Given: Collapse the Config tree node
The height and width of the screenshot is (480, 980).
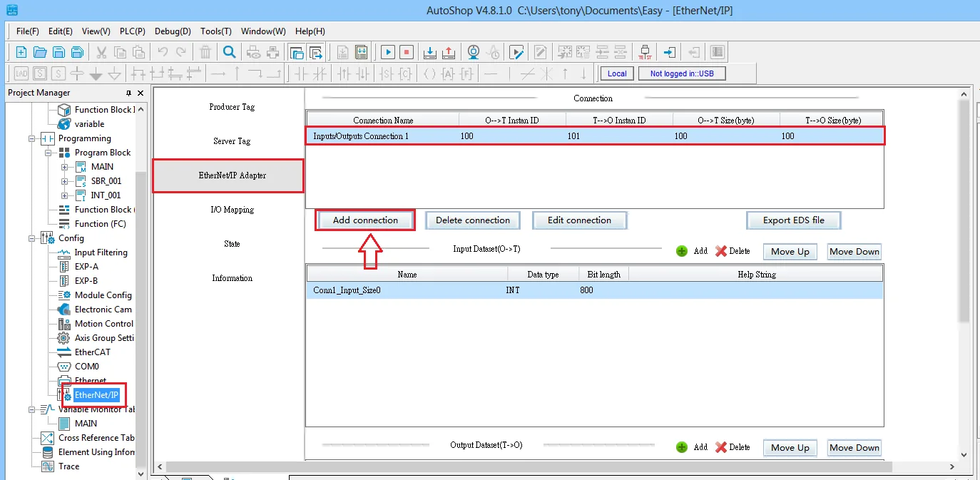Looking at the screenshot, I should (32, 238).
